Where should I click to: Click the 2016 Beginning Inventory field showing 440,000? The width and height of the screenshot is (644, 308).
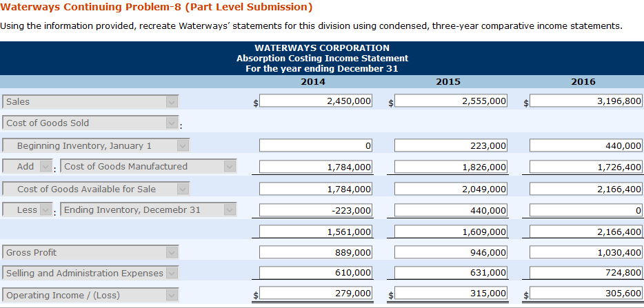[585, 145]
